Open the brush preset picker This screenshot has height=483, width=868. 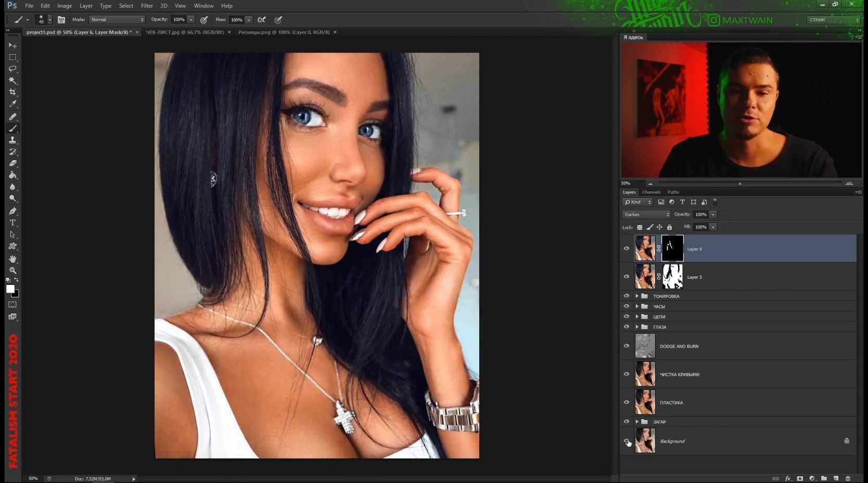pyautogui.click(x=44, y=20)
